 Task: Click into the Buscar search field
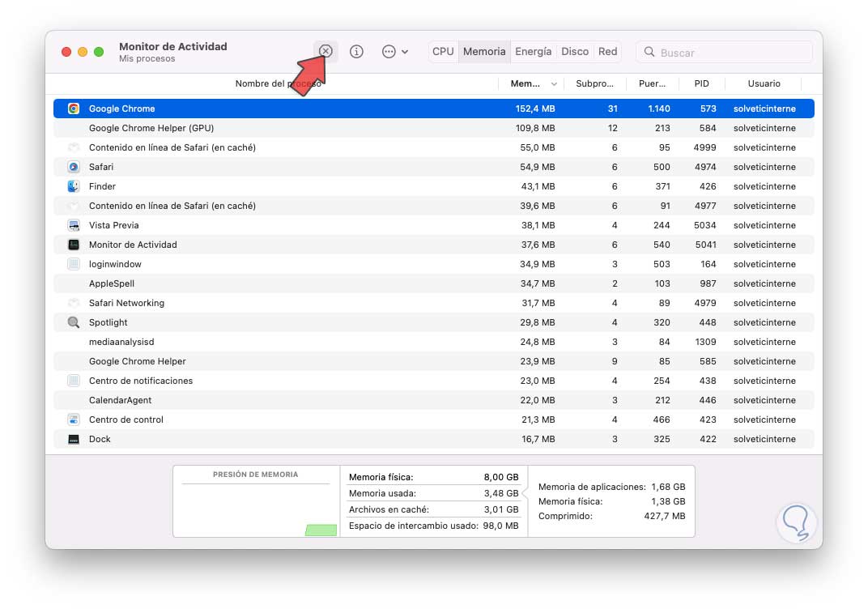(x=724, y=52)
